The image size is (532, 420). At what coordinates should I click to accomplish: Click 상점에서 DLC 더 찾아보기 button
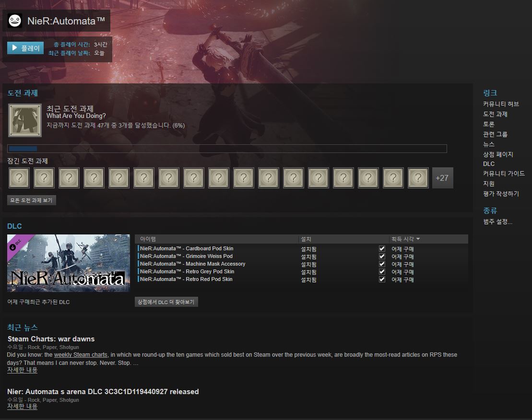tap(166, 302)
